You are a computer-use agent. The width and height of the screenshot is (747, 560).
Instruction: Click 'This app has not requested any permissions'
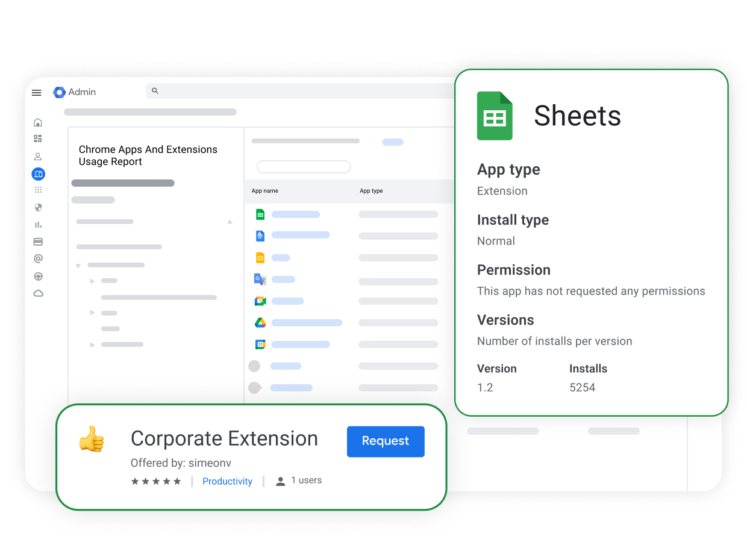coord(591,291)
